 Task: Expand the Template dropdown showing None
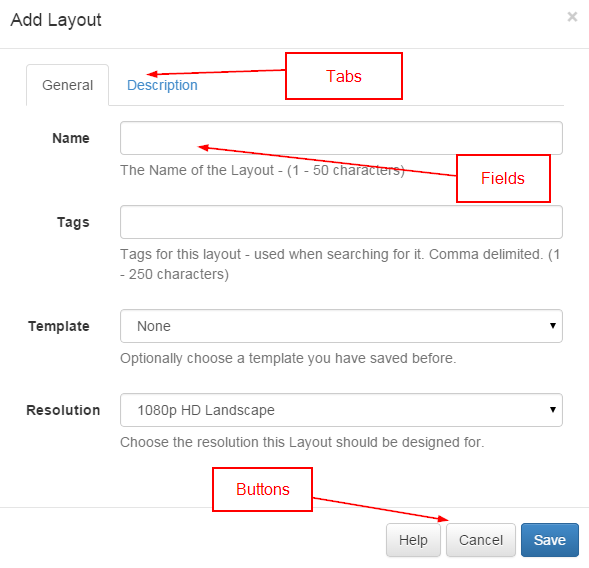pyautogui.click(x=341, y=326)
